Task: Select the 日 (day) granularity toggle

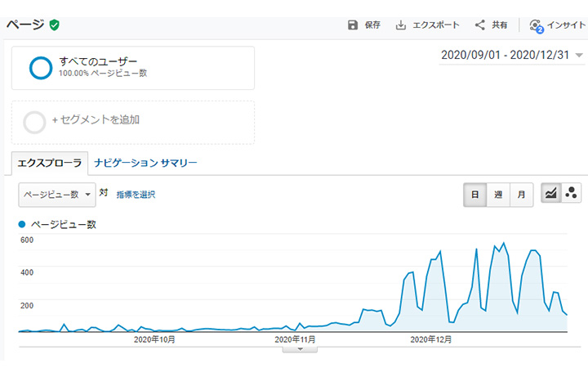Action: [475, 195]
